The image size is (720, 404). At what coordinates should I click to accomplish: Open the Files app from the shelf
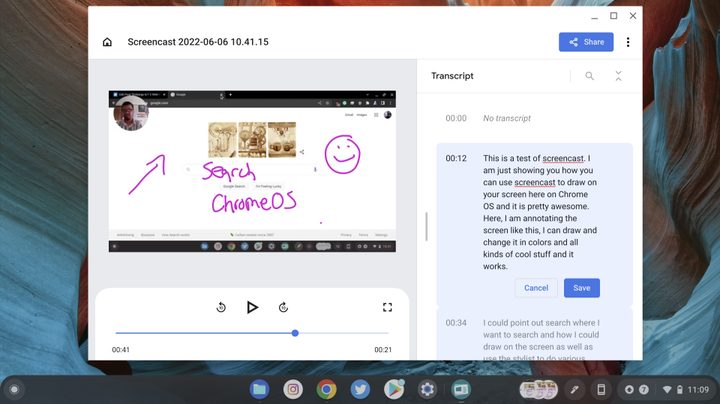click(x=259, y=390)
